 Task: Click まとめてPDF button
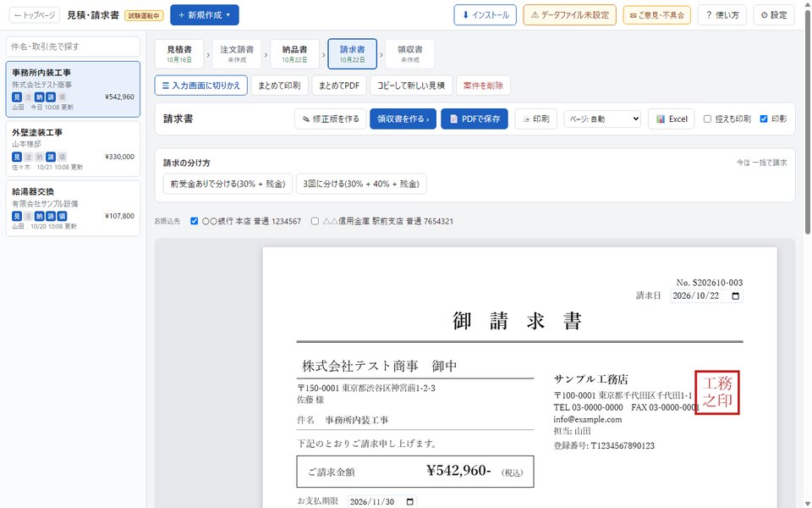338,86
